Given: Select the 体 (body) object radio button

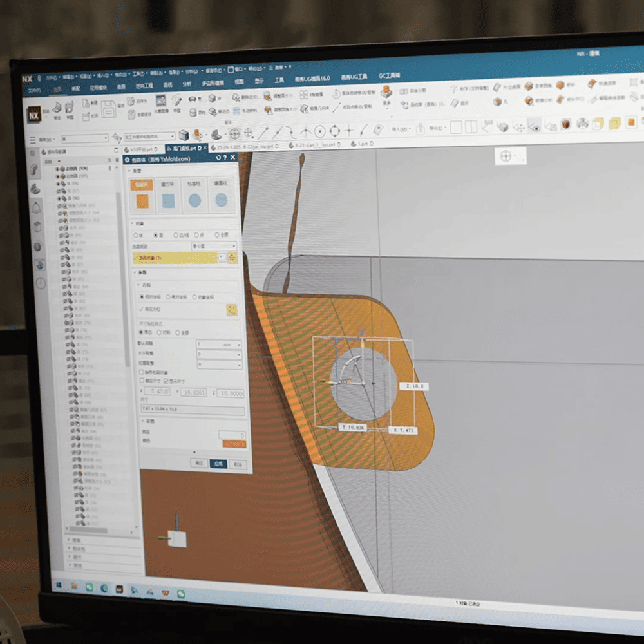Looking at the screenshot, I should click(x=136, y=235).
